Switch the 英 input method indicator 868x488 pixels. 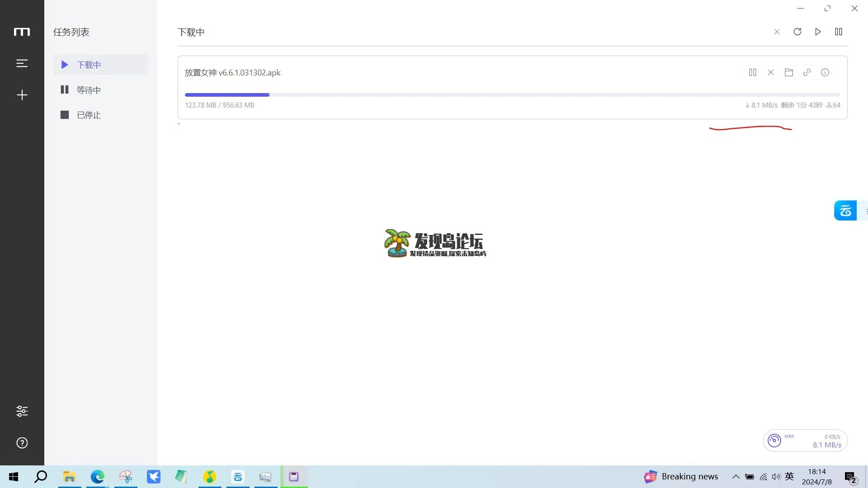click(x=789, y=476)
